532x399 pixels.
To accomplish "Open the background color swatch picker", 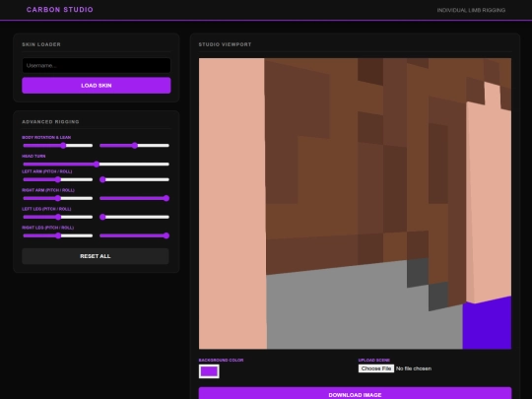I will coord(209,371).
